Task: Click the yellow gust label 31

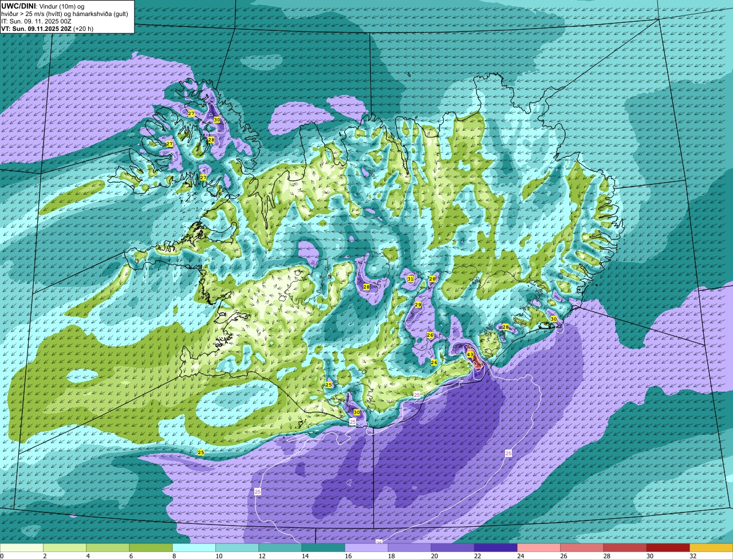Action: pos(411,279)
